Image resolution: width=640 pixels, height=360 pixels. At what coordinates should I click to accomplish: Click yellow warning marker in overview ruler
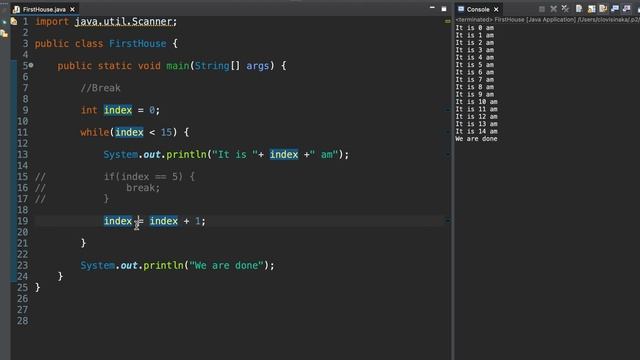pos(448,21)
